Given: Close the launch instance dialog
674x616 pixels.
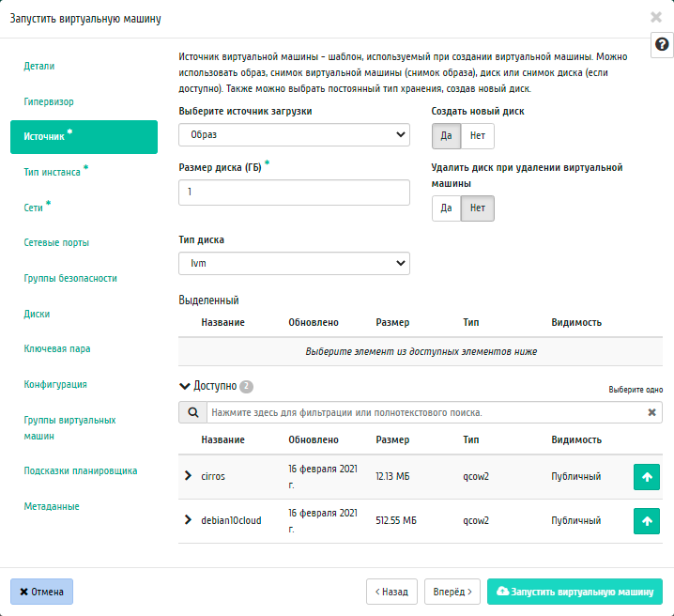Looking at the screenshot, I should pyautogui.click(x=655, y=17).
